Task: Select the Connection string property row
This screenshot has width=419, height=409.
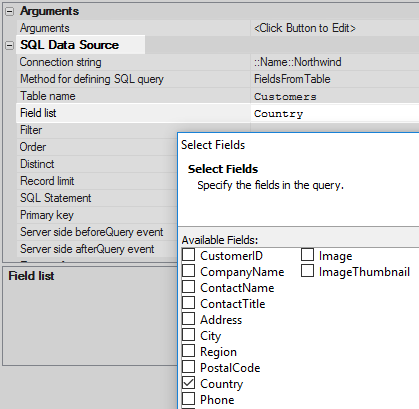Action: point(218,62)
